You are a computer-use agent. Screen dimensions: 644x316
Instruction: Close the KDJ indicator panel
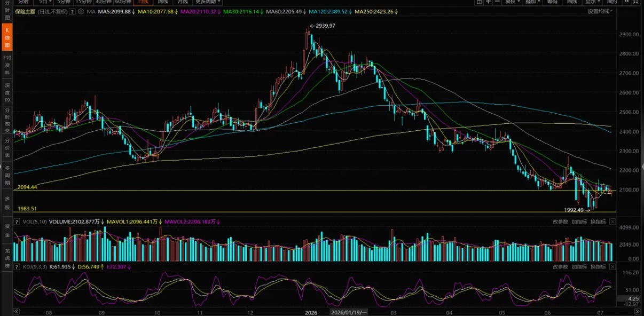coord(612,266)
